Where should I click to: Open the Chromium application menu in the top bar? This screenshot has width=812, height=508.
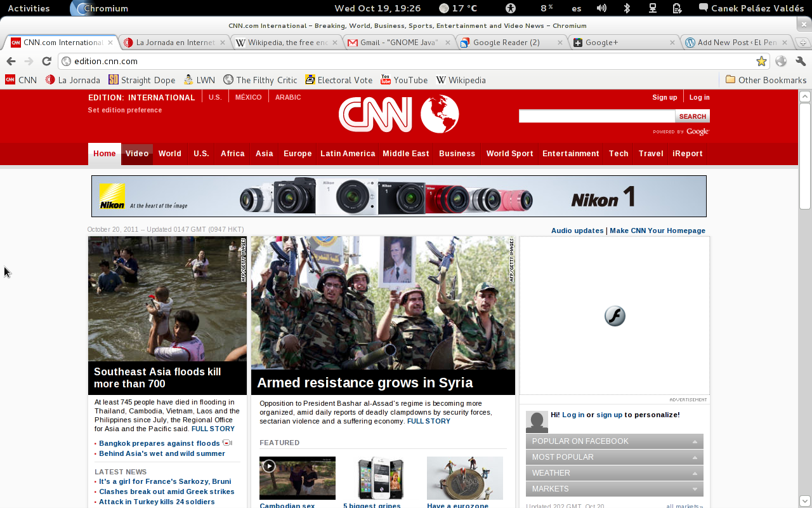(x=99, y=8)
